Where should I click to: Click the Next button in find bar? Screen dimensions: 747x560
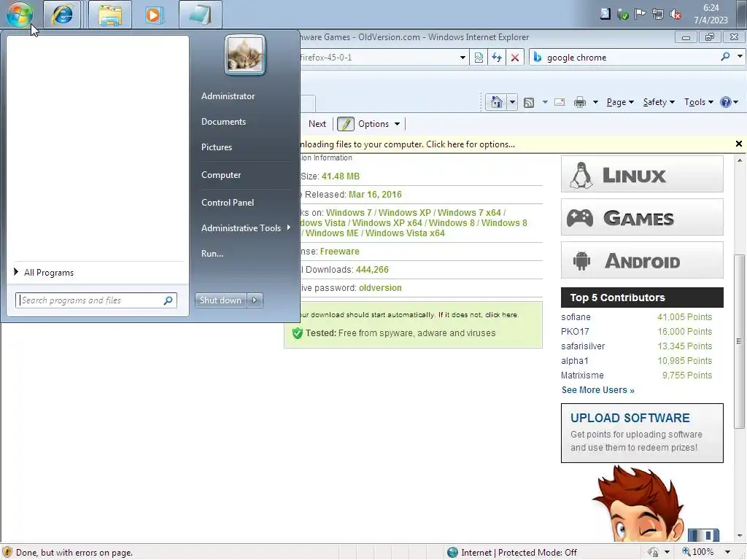317,124
